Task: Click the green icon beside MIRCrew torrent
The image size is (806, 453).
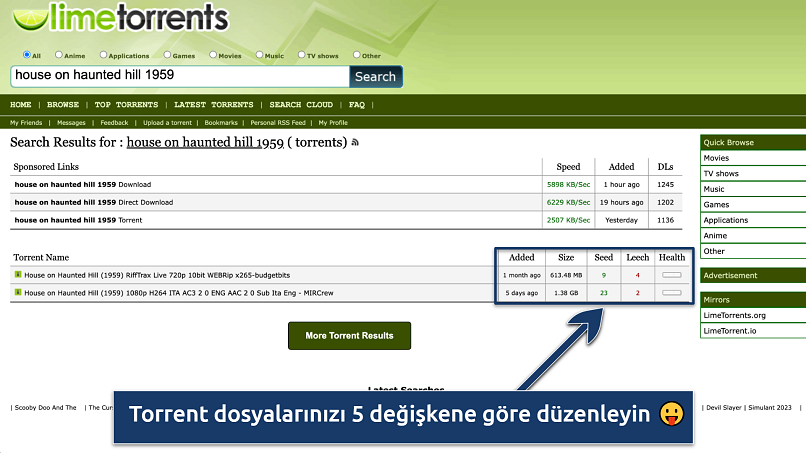Action: (18, 293)
